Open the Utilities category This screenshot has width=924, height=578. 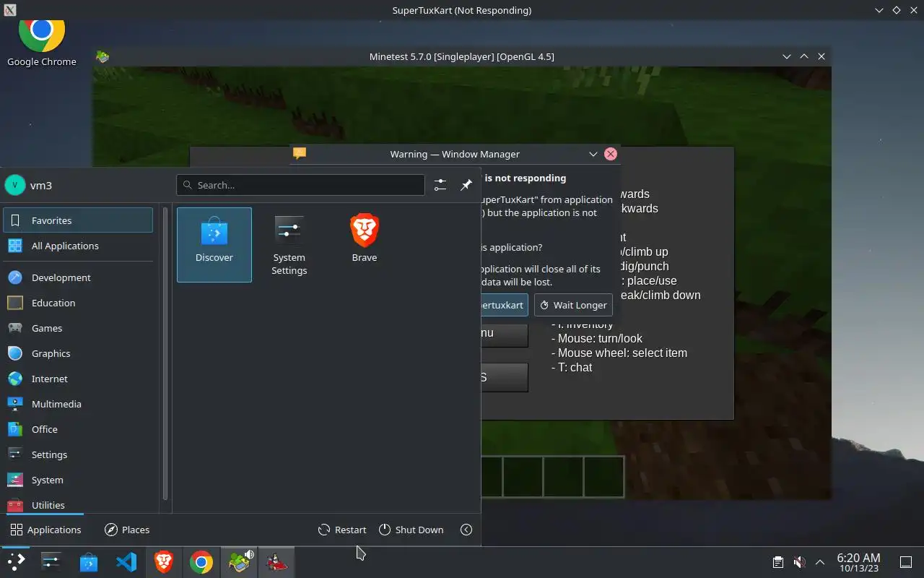click(78, 504)
